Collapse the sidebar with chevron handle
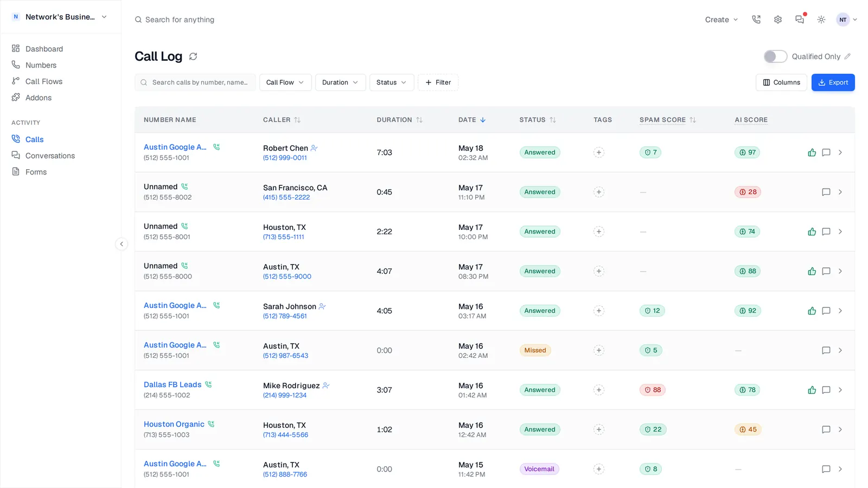The height and width of the screenshot is (488, 868). [x=122, y=244]
